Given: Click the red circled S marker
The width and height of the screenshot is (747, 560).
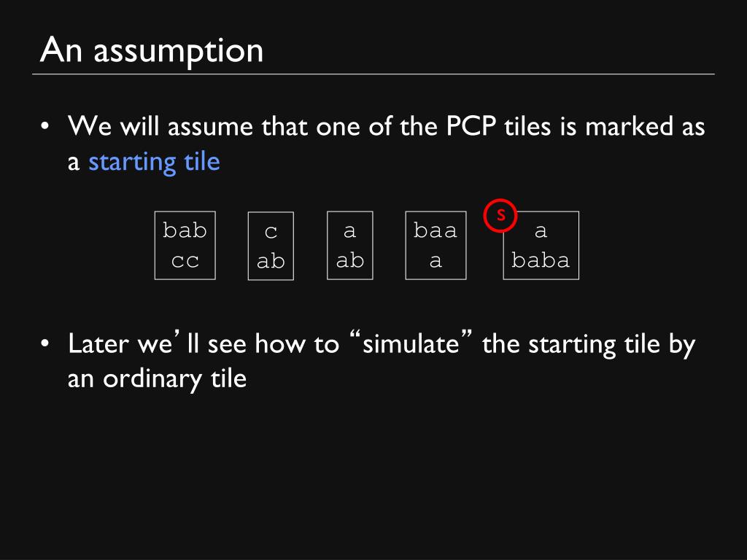Looking at the screenshot, I should tap(500, 215).
